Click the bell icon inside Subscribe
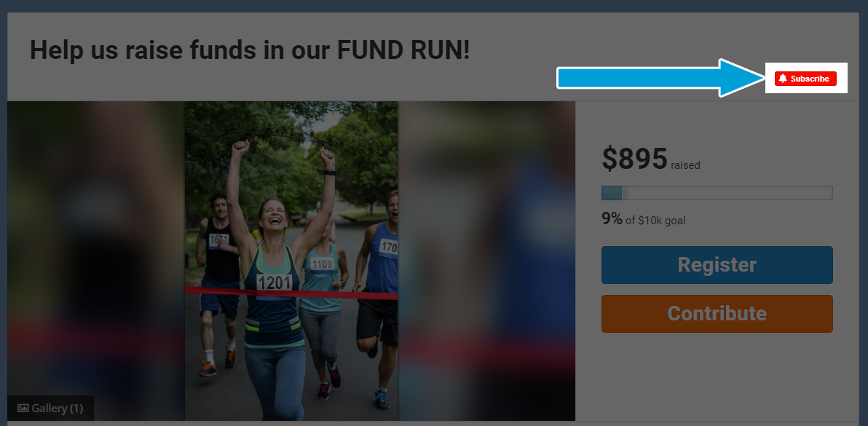 pyautogui.click(x=783, y=79)
